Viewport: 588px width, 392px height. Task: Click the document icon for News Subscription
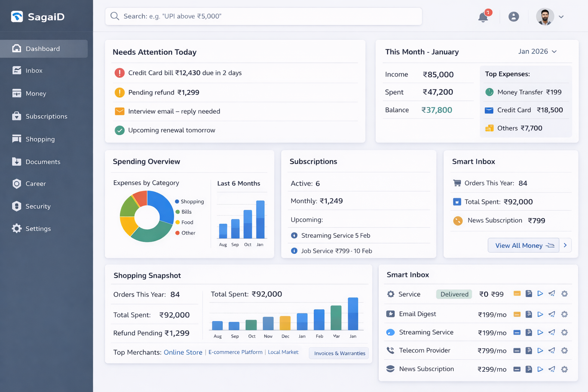click(529, 369)
